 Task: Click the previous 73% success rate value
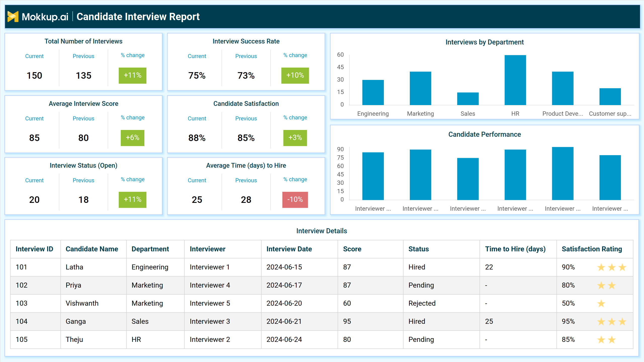[x=246, y=75]
